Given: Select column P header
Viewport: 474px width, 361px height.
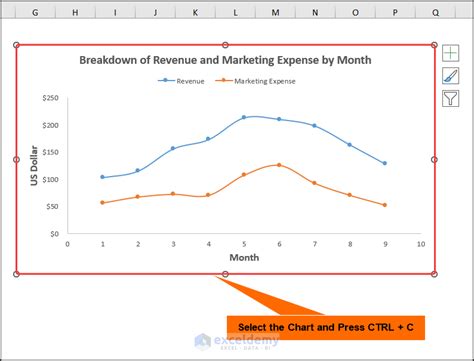Looking at the screenshot, I should [395, 12].
